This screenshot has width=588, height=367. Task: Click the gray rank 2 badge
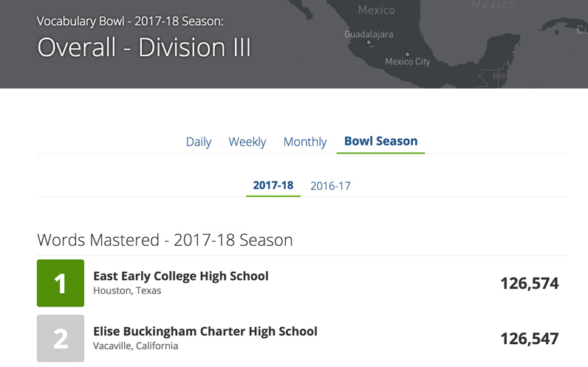(61, 338)
